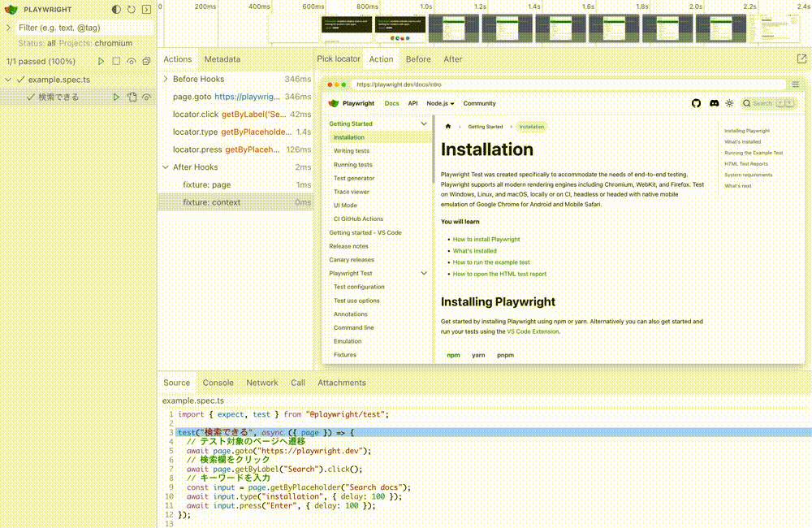Screen dimensions: 812x528
Task: Switch to the Action snapshot tab
Action: 381,59
